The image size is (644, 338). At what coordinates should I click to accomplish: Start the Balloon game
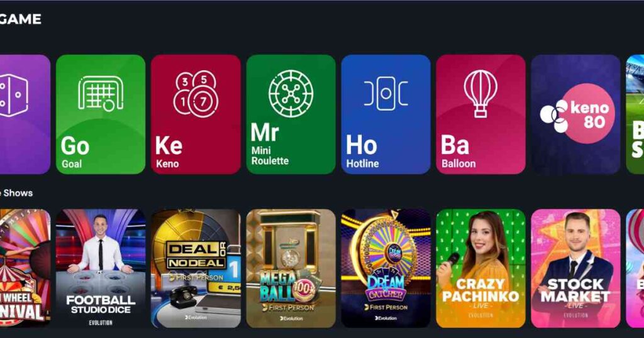480,114
